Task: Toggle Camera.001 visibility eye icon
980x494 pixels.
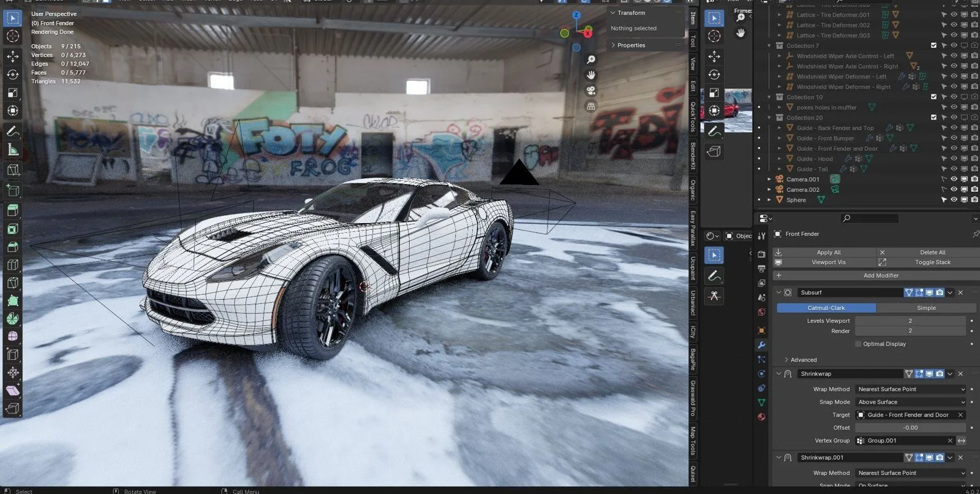Action: 954,180
